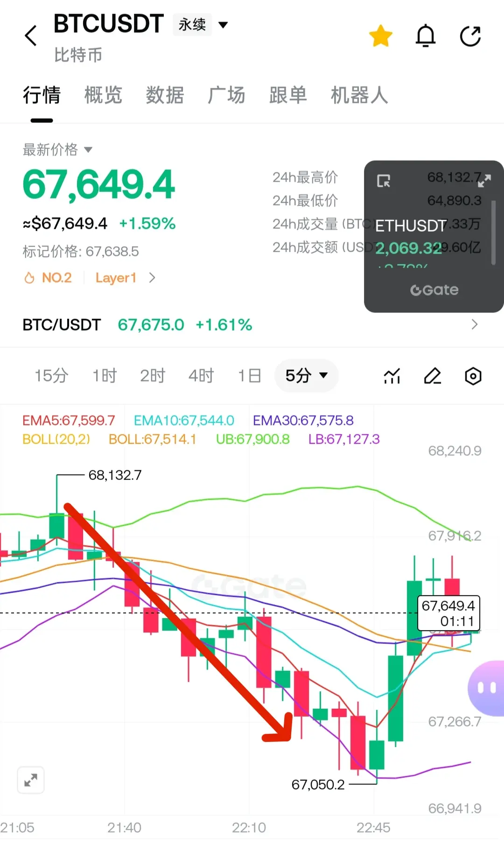Viewport: 504px width, 846px height.
Task: Switch to the 跟单 tab
Action: pyautogui.click(x=288, y=95)
